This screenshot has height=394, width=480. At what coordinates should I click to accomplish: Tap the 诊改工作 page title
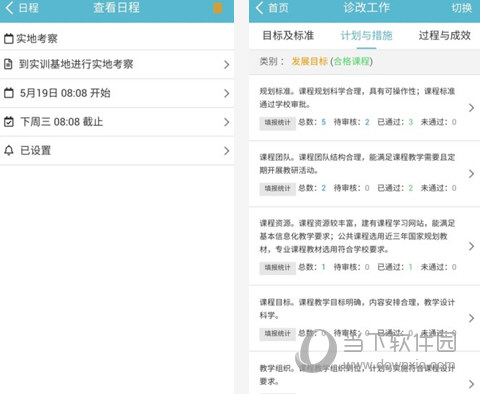pos(367,8)
